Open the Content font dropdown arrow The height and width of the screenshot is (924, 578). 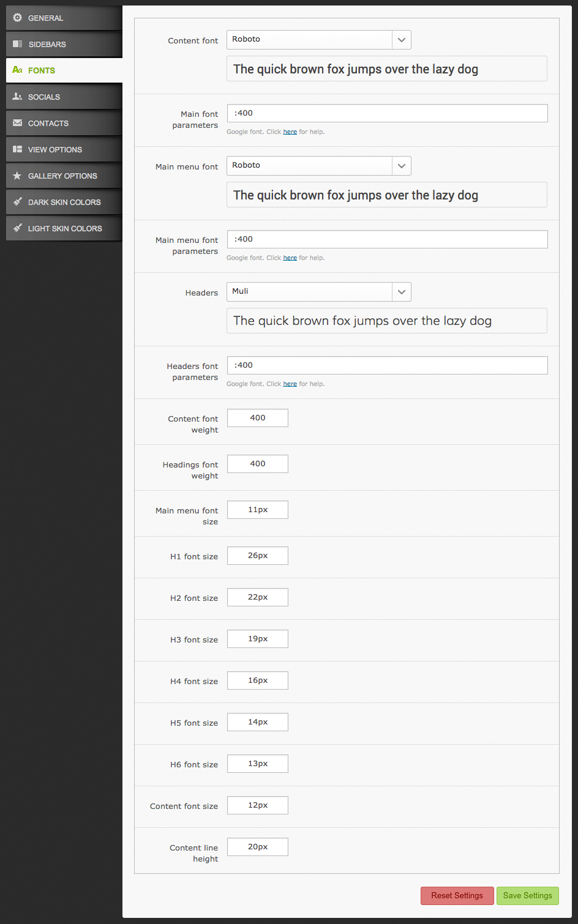(x=402, y=40)
